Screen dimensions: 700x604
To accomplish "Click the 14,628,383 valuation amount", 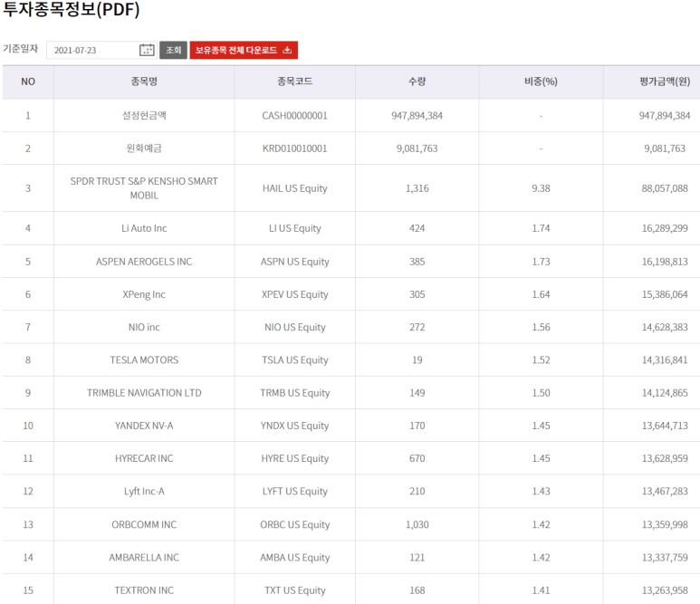I will [665, 327].
